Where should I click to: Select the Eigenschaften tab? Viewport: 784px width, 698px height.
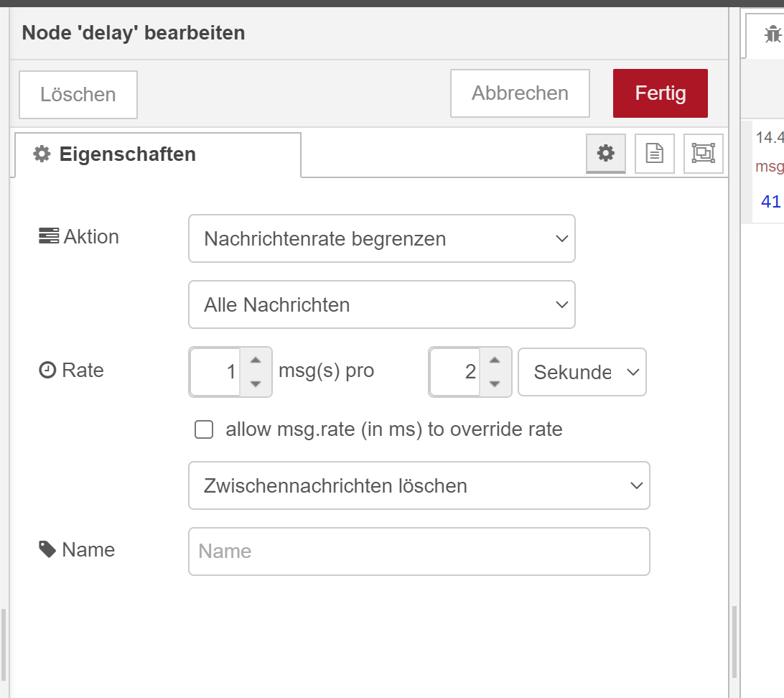(x=156, y=154)
